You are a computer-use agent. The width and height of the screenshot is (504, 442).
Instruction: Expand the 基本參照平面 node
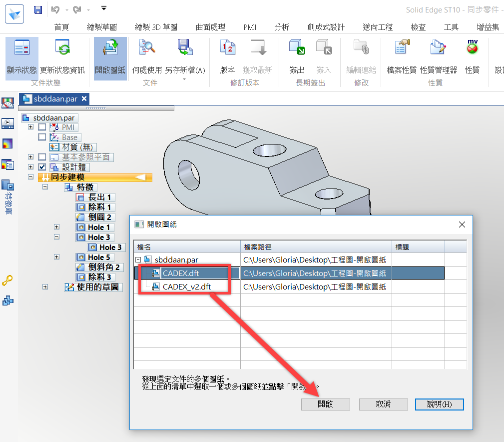point(30,157)
